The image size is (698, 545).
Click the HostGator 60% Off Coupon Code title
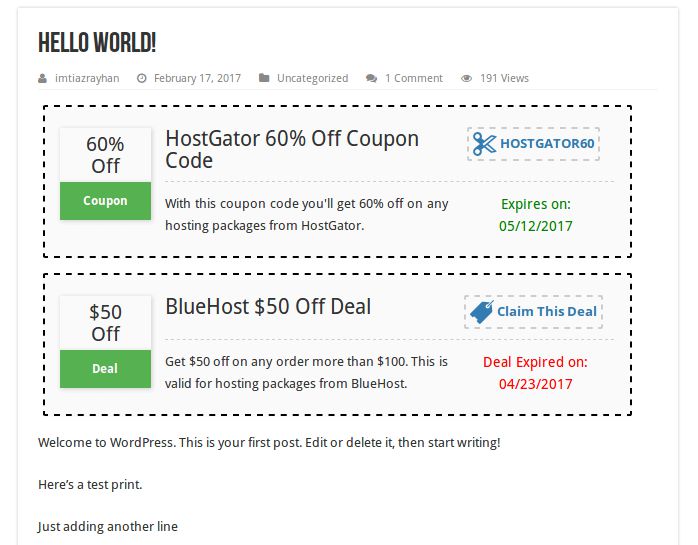click(x=291, y=149)
